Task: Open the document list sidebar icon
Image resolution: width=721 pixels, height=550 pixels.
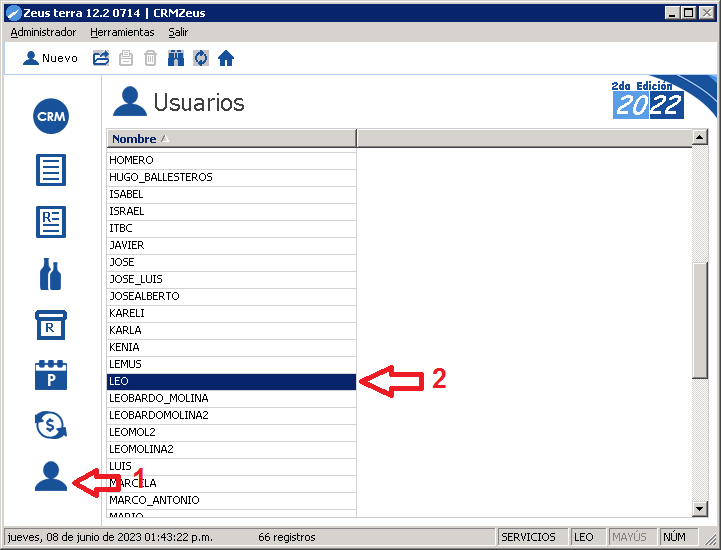Action: point(51,169)
